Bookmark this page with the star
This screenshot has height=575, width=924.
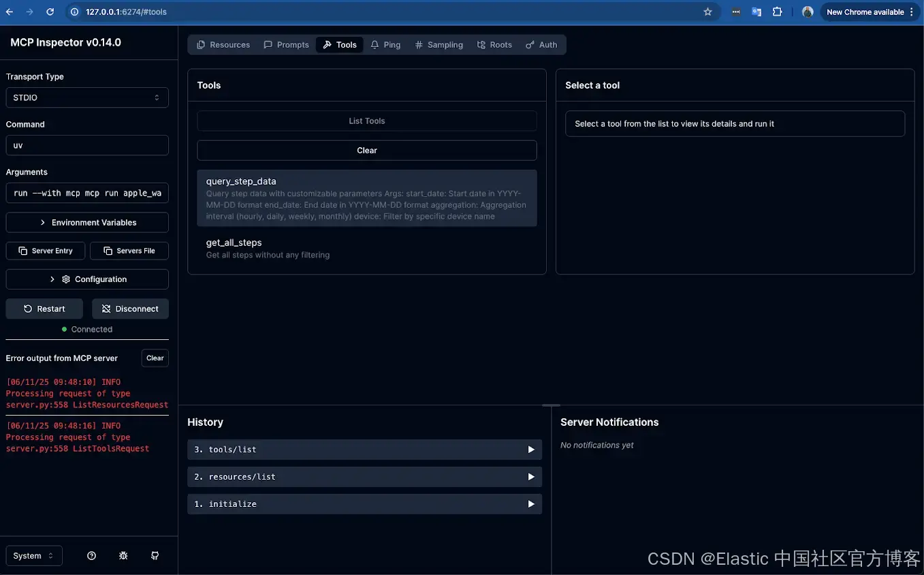[x=707, y=12]
